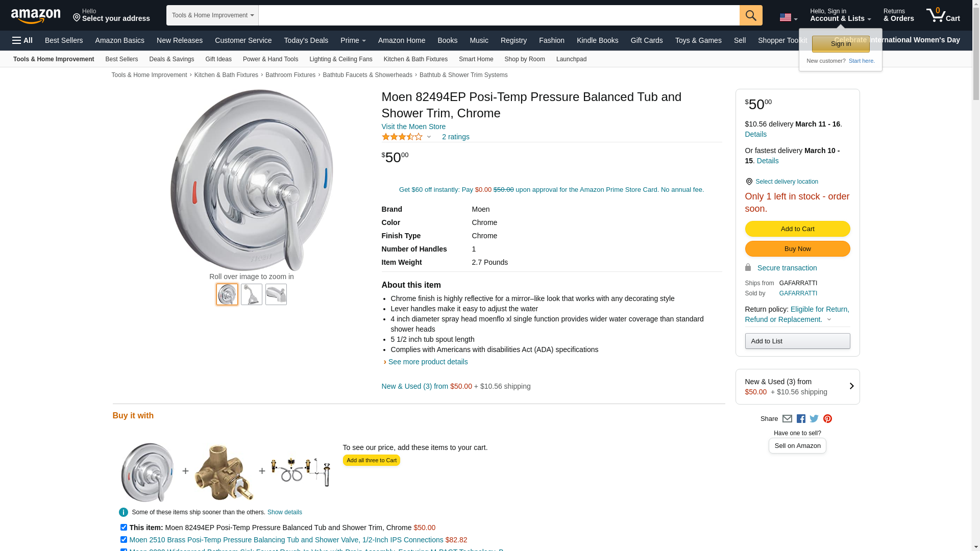Open the Tools & Home Improvement search category dropdown
Image resolution: width=980 pixels, height=551 pixels.
(x=212, y=15)
